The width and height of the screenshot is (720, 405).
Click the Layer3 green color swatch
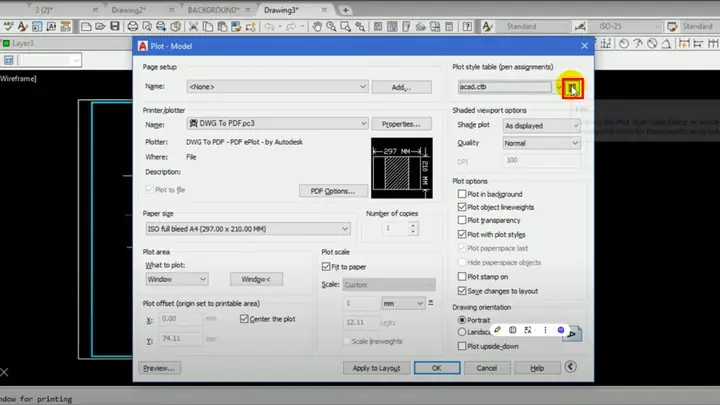(6, 43)
